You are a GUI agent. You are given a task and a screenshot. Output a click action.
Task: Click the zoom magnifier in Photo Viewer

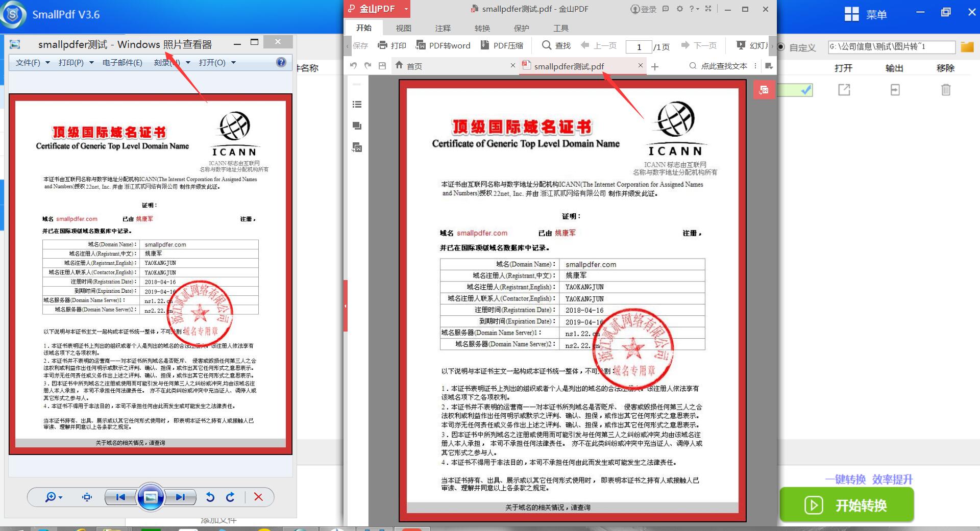pos(53,497)
